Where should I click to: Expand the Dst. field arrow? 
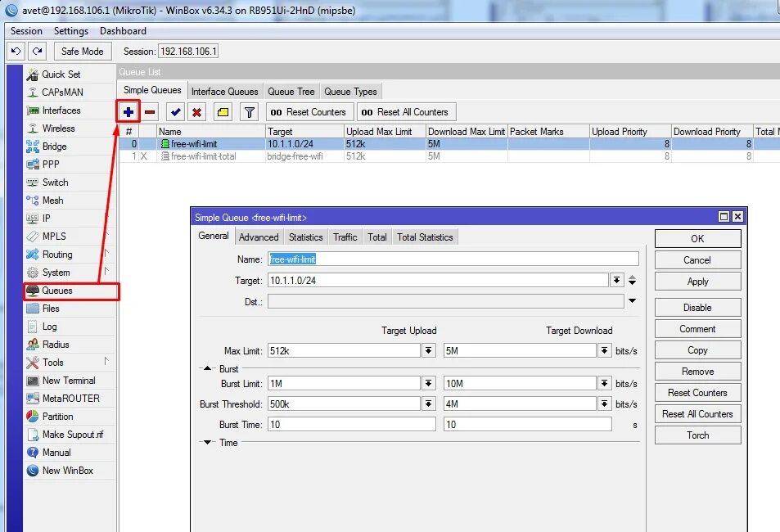point(632,300)
